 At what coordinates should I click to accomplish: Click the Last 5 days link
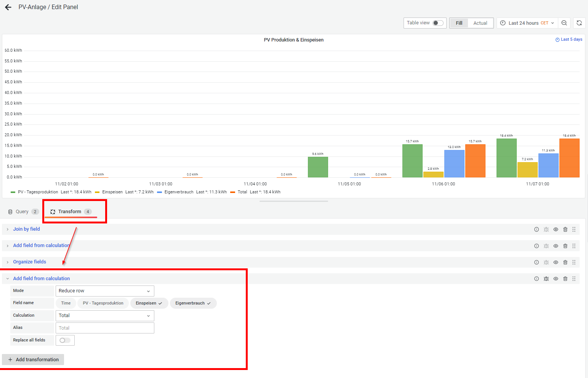(569, 40)
